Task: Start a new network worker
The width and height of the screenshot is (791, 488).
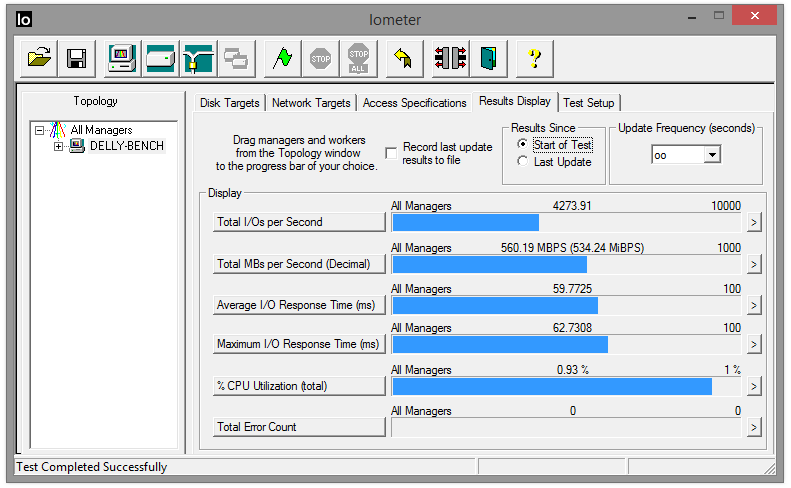Action: pyautogui.click(x=198, y=59)
